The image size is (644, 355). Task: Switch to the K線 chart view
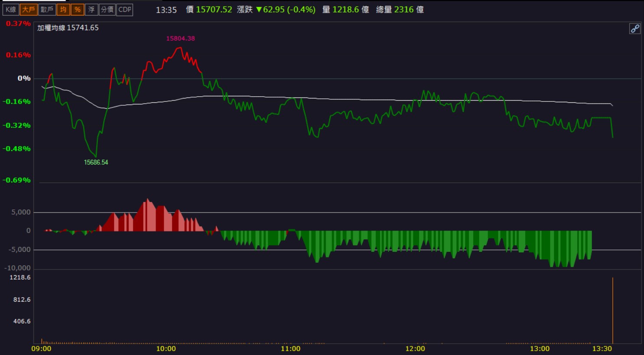pos(11,10)
